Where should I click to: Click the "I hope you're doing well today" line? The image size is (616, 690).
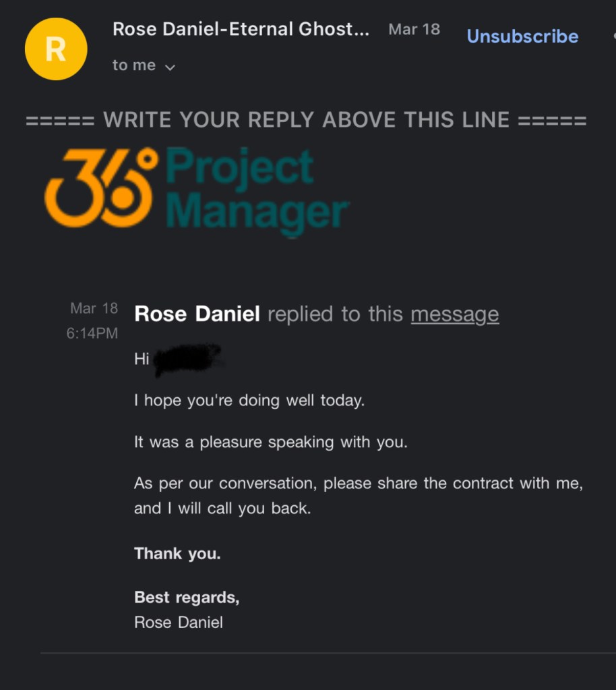pos(249,401)
